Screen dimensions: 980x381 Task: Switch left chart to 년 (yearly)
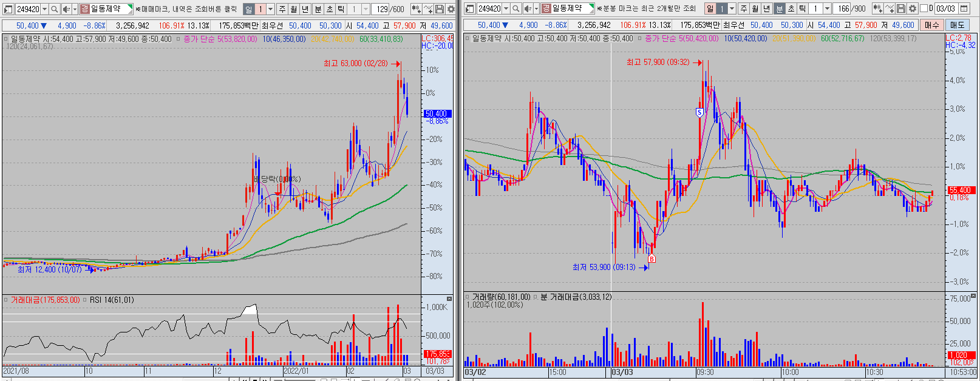coord(305,9)
